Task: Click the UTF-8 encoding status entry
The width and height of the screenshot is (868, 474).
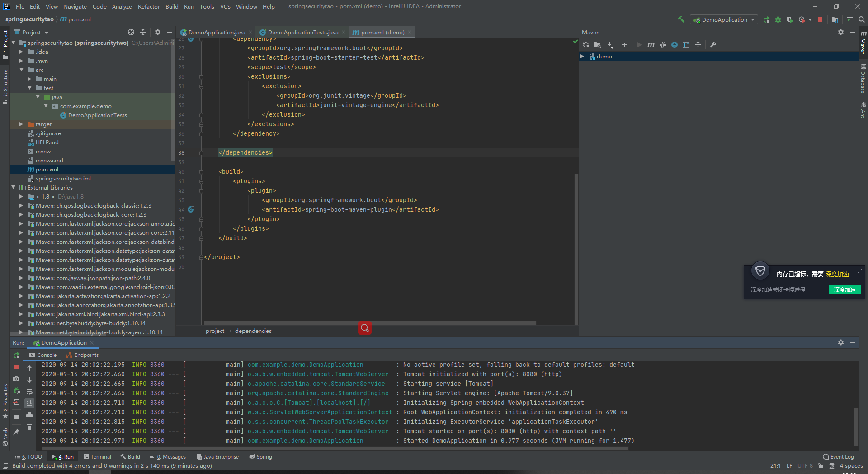Action: [x=805, y=466]
